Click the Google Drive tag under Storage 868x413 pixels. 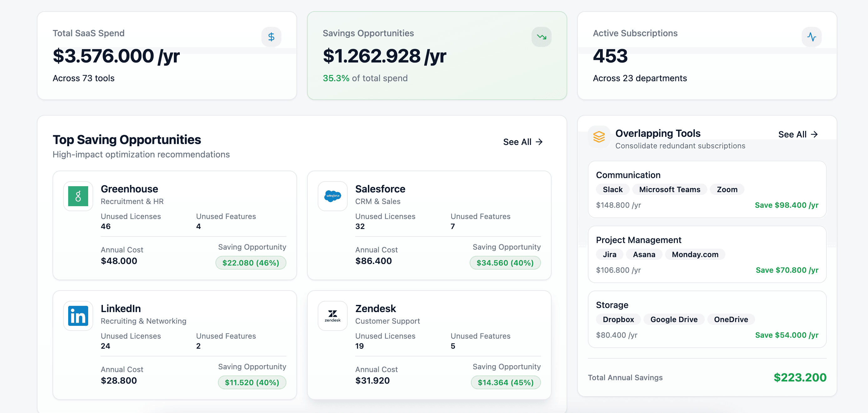pyautogui.click(x=674, y=319)
